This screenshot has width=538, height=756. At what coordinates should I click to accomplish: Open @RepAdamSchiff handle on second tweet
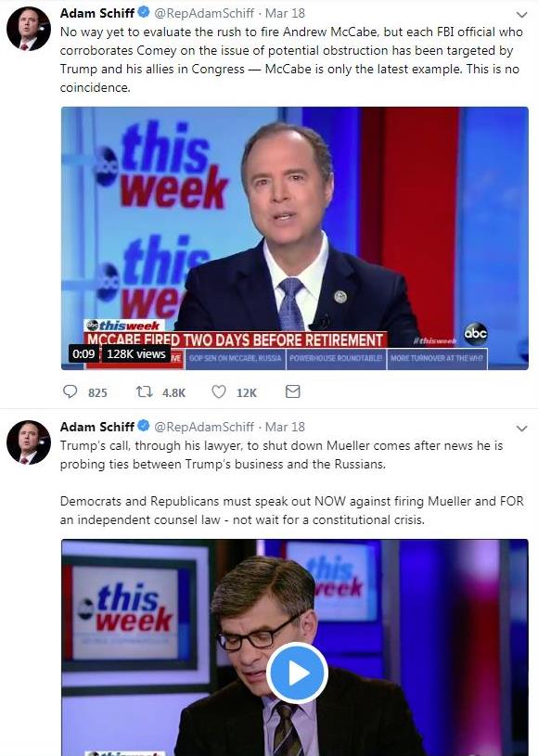pos(204,427)
